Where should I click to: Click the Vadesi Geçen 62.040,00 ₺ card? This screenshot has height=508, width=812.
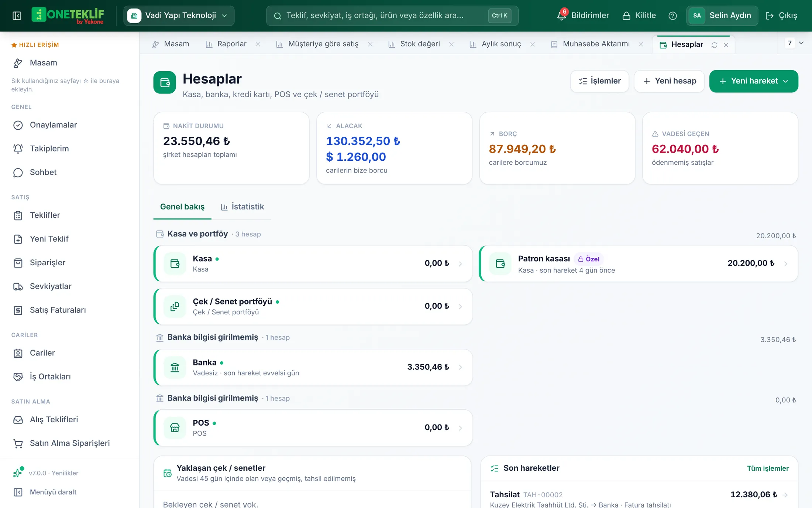720,148
